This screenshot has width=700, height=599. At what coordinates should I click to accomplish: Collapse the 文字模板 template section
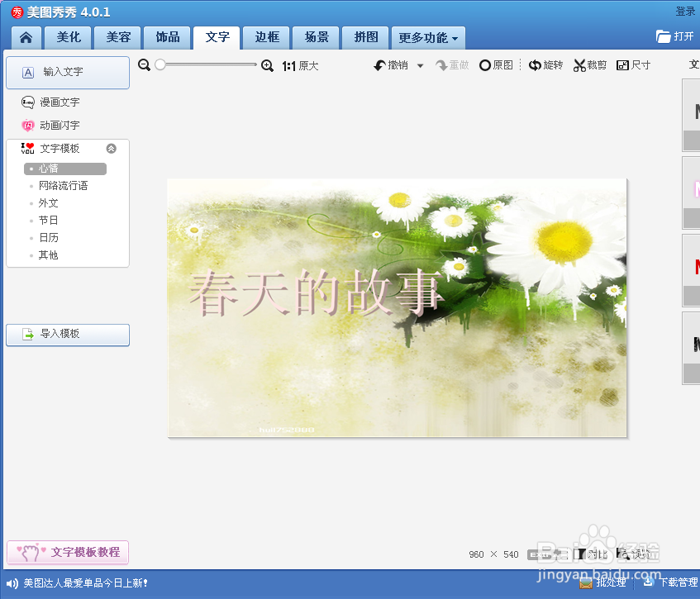pos(112,149)
